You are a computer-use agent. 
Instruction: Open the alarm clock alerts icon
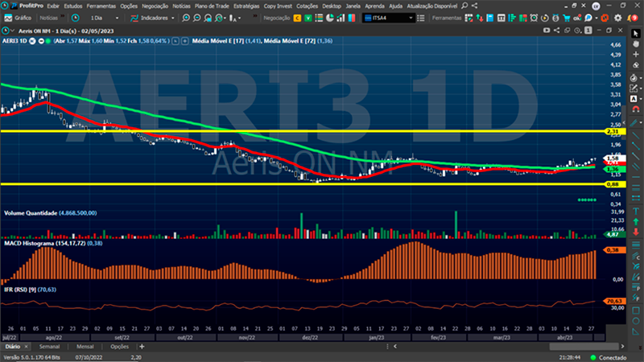pyautogui.click(x=534, y=18)
